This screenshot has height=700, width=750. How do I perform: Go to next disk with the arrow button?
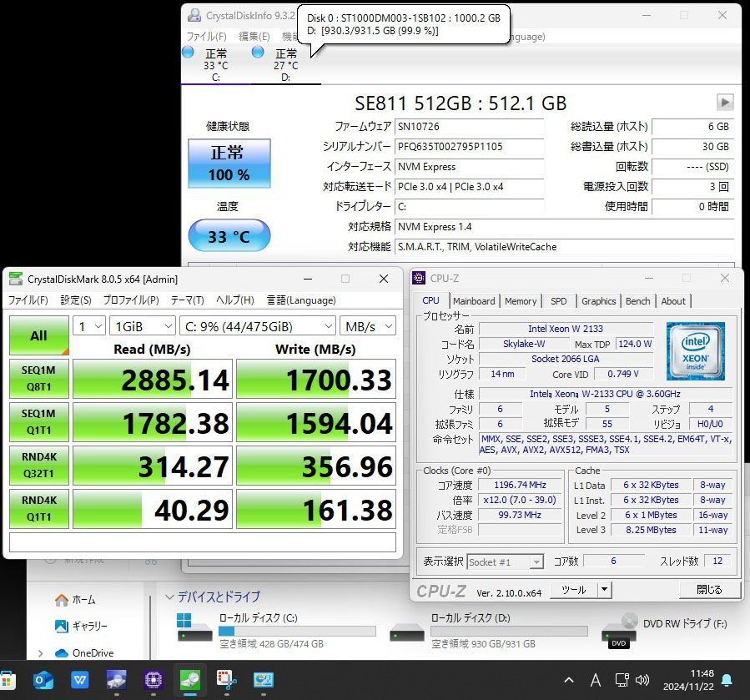click(725, 102)
